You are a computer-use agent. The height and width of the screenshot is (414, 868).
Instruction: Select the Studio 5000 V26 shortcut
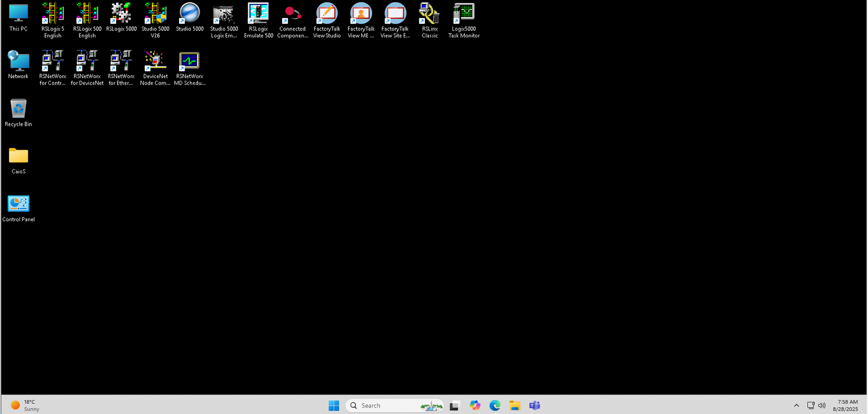[x=155, y=21]
